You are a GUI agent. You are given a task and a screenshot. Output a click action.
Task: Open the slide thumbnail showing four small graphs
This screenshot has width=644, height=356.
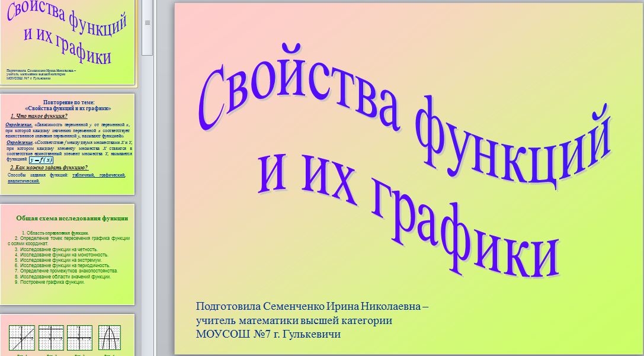68,335
